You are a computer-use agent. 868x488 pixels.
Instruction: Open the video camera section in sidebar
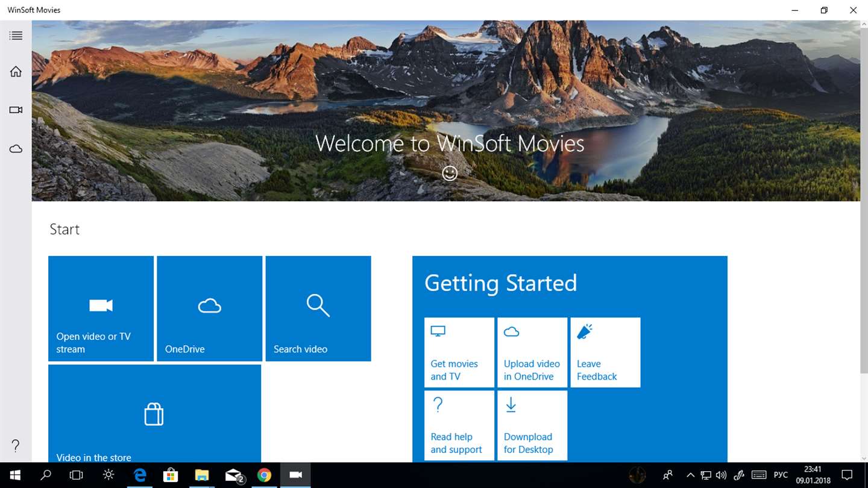tap(16, 110)
